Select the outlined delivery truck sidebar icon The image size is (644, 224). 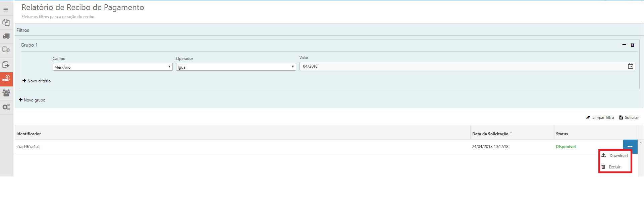pos(6,50)
